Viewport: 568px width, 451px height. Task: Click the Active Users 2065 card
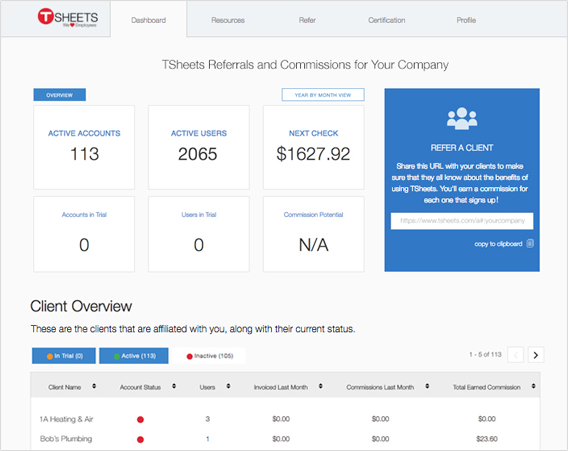(x=199, y=147)
